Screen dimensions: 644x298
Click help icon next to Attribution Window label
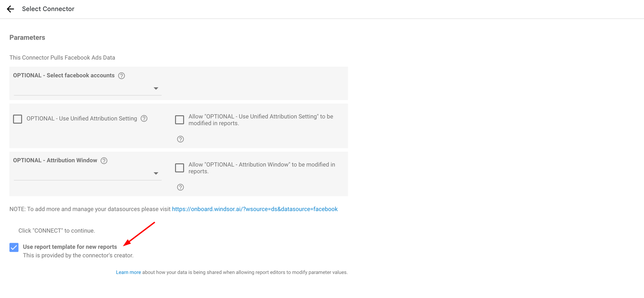[104, 161]
